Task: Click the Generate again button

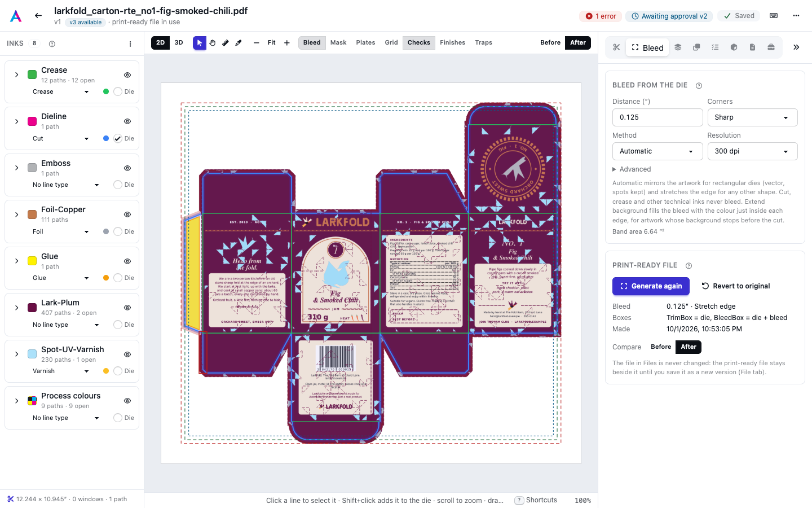Action: (x=651, y=286)
